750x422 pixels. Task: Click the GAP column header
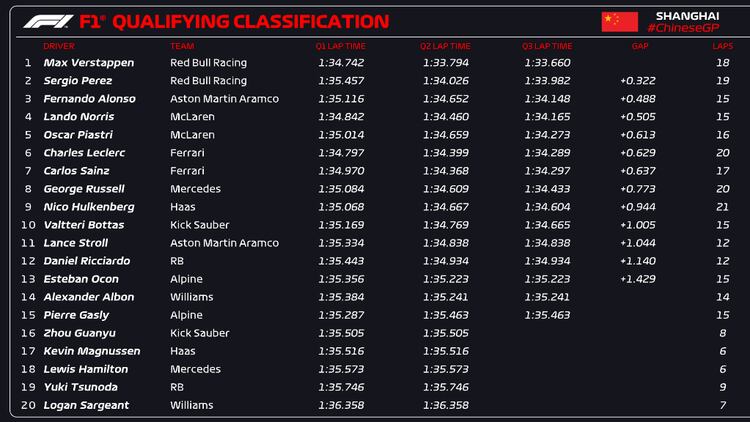pyautogui.click(x=640, y=45)
